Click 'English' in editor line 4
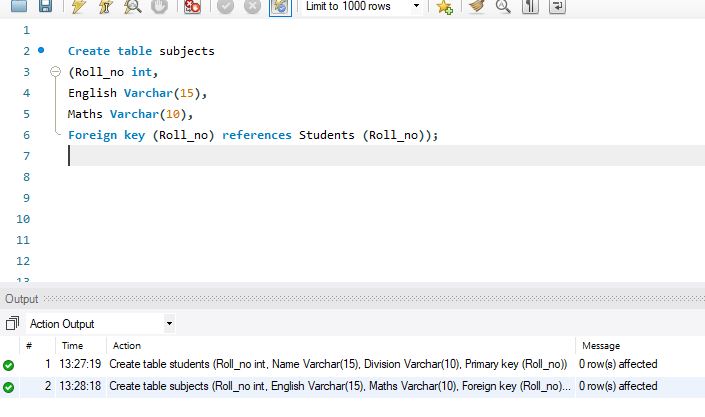Viewport: 705px width, 417px height. pos(92,93)
